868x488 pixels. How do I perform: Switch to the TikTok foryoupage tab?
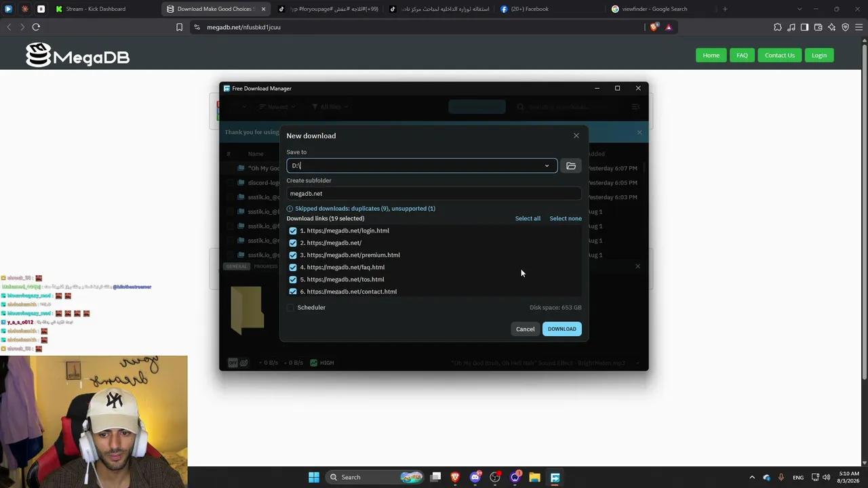tap(328, 9)
